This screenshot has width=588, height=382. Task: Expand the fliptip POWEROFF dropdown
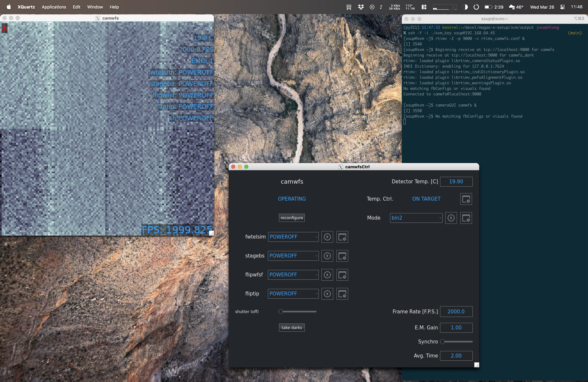pyautogui.click(x=293, y=294)
